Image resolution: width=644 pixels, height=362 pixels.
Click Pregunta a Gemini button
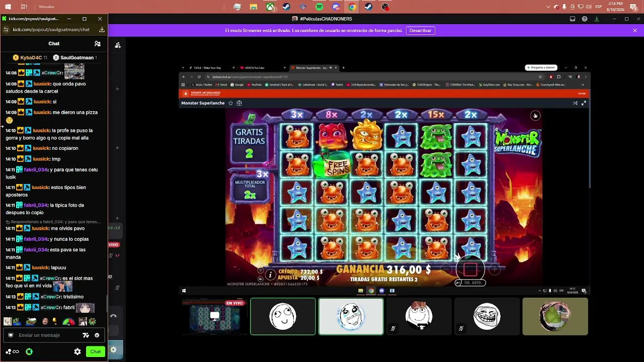pyautogui.click(x=541, y=68)
